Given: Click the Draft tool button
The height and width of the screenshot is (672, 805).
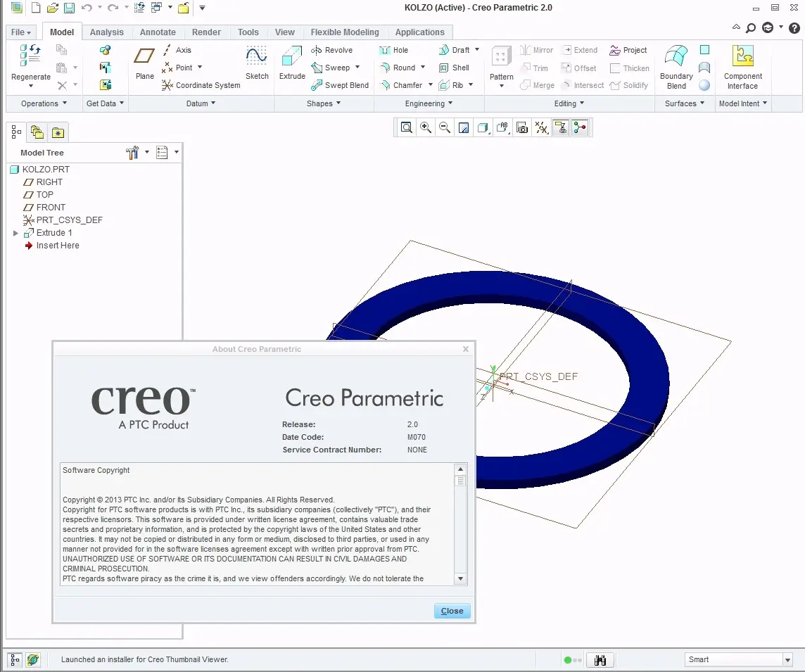Looking at the screenshot, I should pyautogui.click(x=455, y=50).
